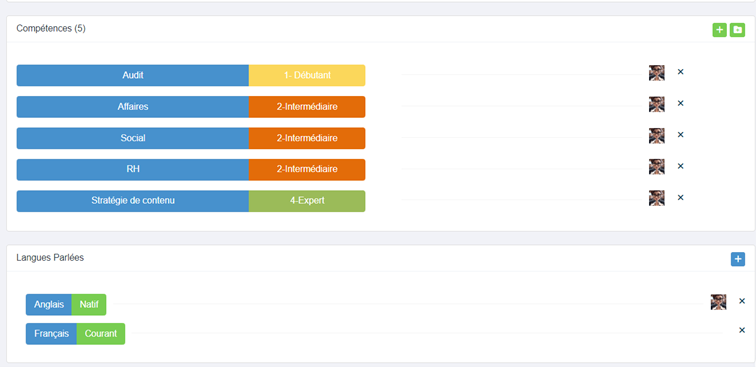Open avatar thumbnail on RH row
This screenshot has width=756, height=367.
[x=657, y=167]
